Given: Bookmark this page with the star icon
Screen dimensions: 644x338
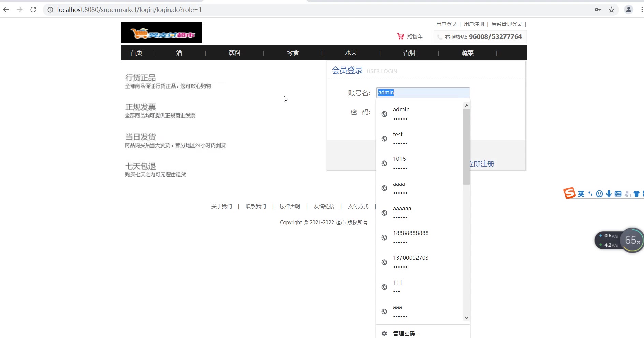Looking at the screenshot, I should click(x=611, y=10).
